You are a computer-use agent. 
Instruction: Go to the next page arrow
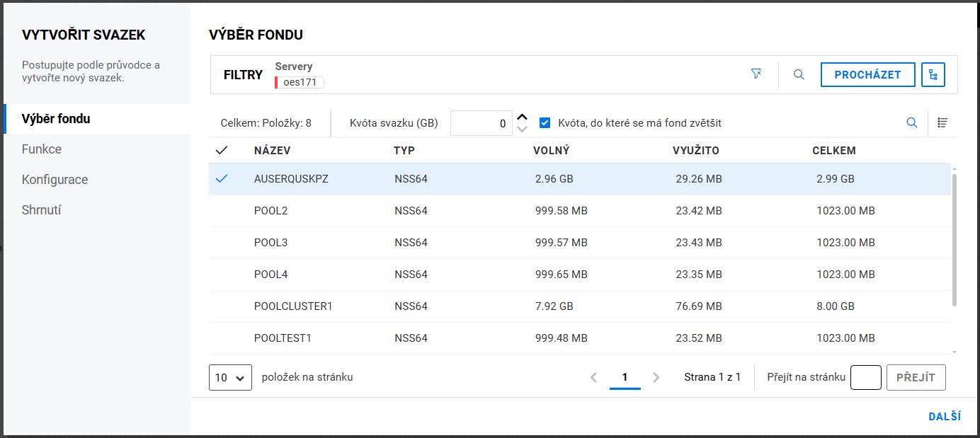pos(656,378)
